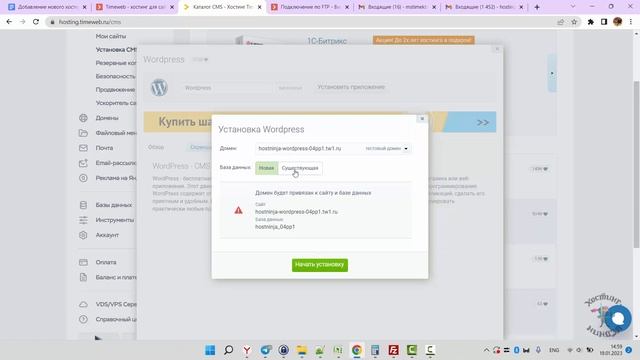Click Chrome icon in taskbar
Viewport: 640px width, 360px height.
point(356,350)
